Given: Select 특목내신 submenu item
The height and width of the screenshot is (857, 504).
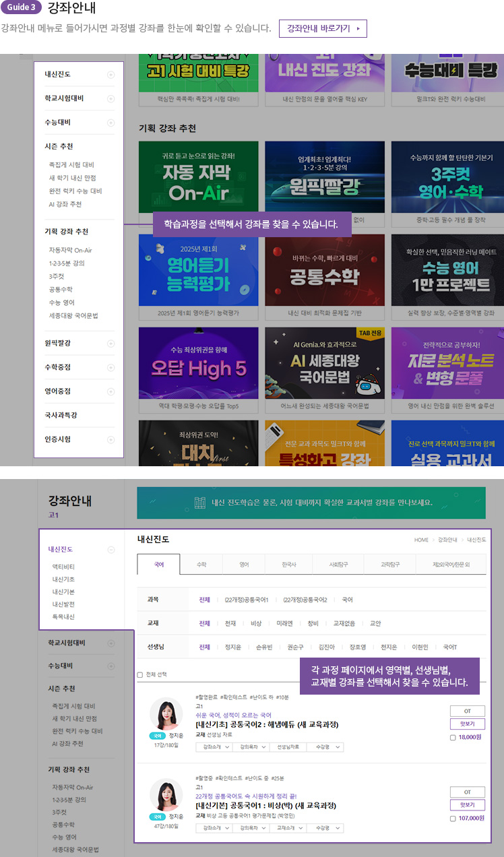Looking at the screenshot, I should 63,616.
